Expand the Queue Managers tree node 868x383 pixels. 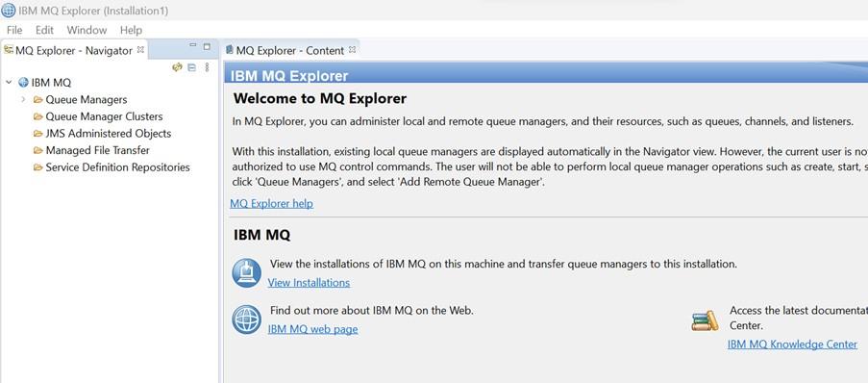click(23, 99)
